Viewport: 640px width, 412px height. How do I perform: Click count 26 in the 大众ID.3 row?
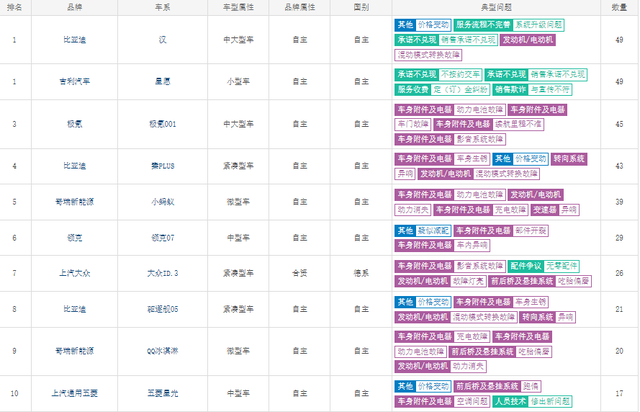pyautogui.click(x=619, y=273)
